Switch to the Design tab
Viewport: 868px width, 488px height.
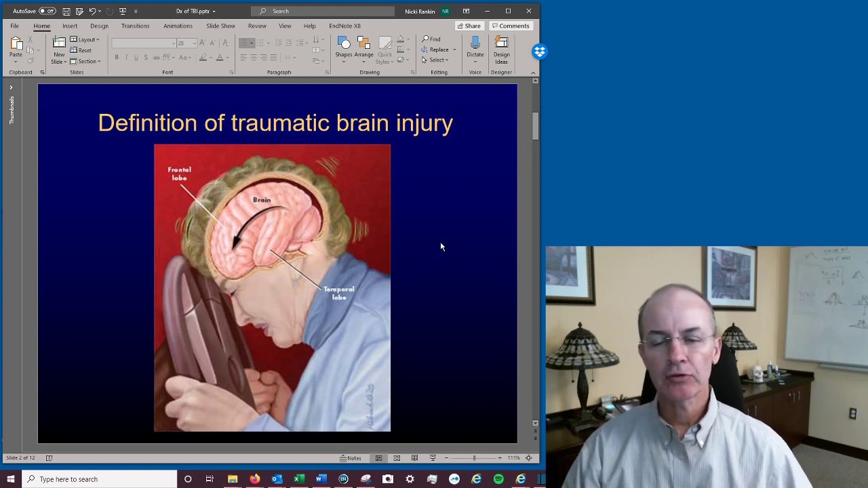(99, 26)
